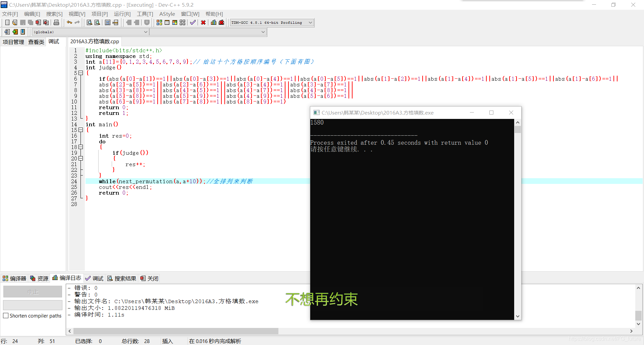Switch to the bottom-panel 调试 tab
This screenshot has width=644, height=345.
coord(94,278)
